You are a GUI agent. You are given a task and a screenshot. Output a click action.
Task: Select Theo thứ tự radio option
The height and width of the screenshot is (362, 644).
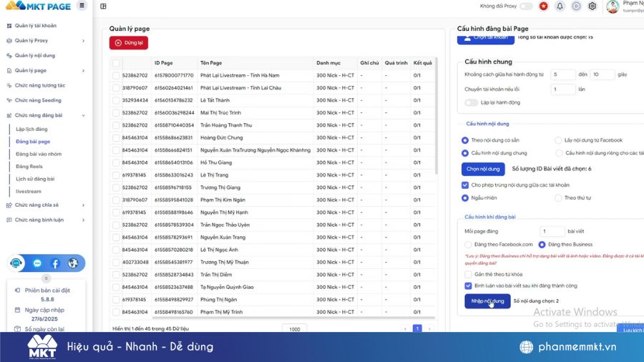click(558, 198)
